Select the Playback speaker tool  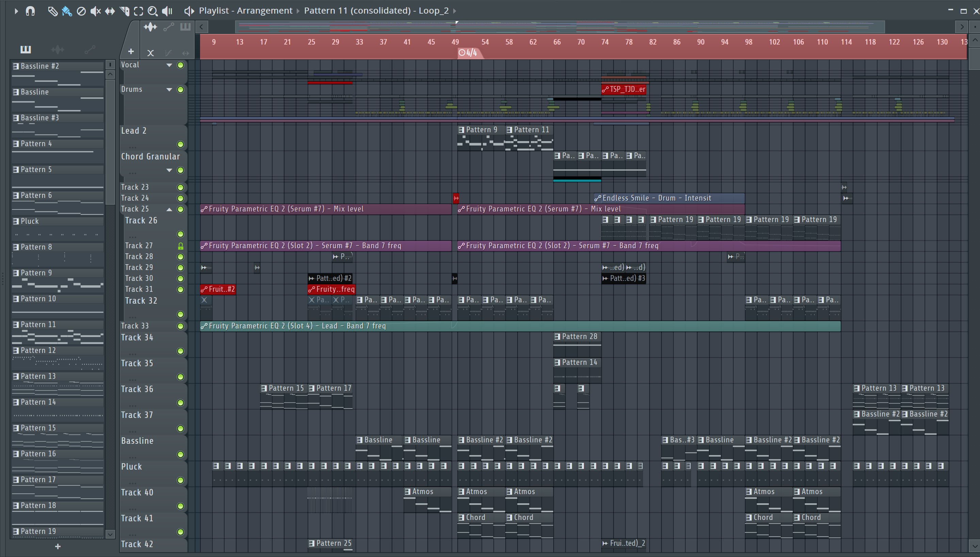167,11
